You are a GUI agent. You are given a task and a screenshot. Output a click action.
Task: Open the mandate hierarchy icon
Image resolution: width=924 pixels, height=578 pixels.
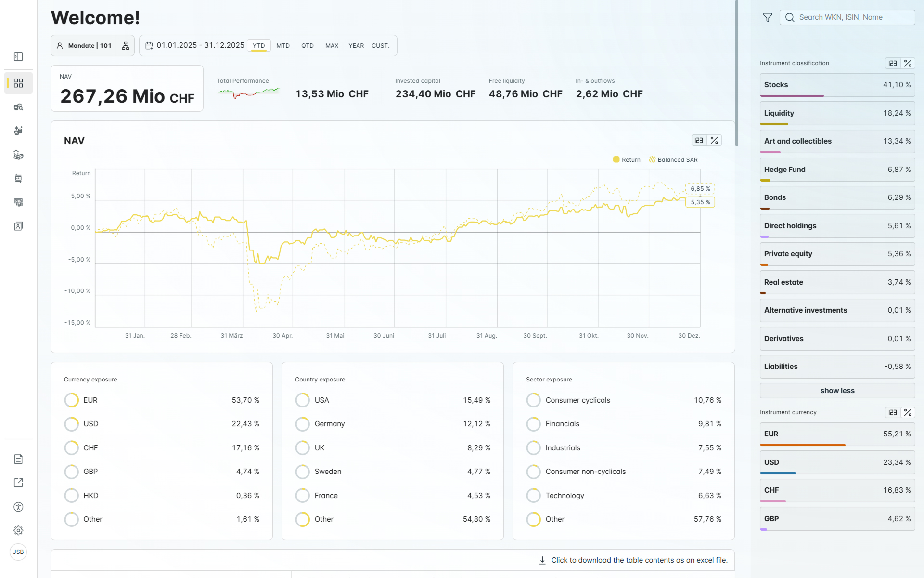(x=126, y=46)
